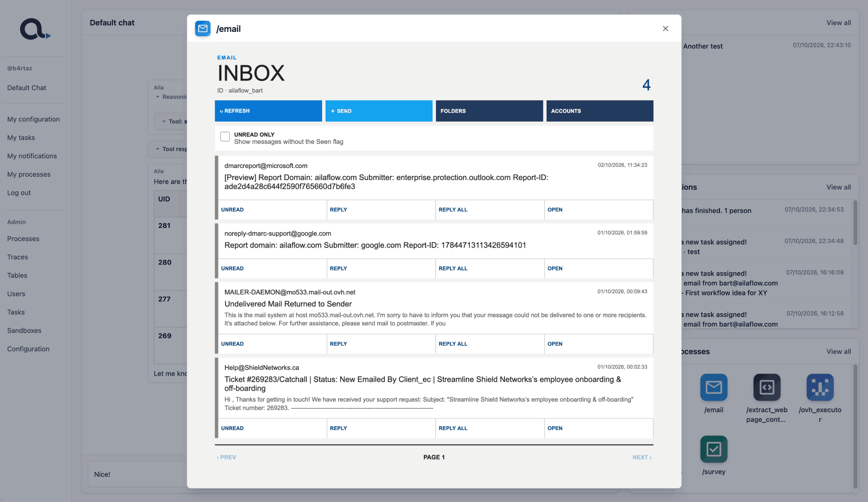The width and height of the screenshot is (868, 502).
Task: Mark the ShieldNetworks ticket email as unread
Action: (272, 429)
